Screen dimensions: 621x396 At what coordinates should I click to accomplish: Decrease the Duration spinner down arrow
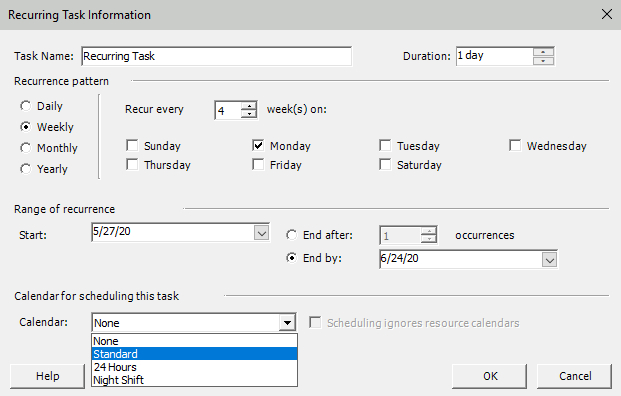tap(543, 61)
